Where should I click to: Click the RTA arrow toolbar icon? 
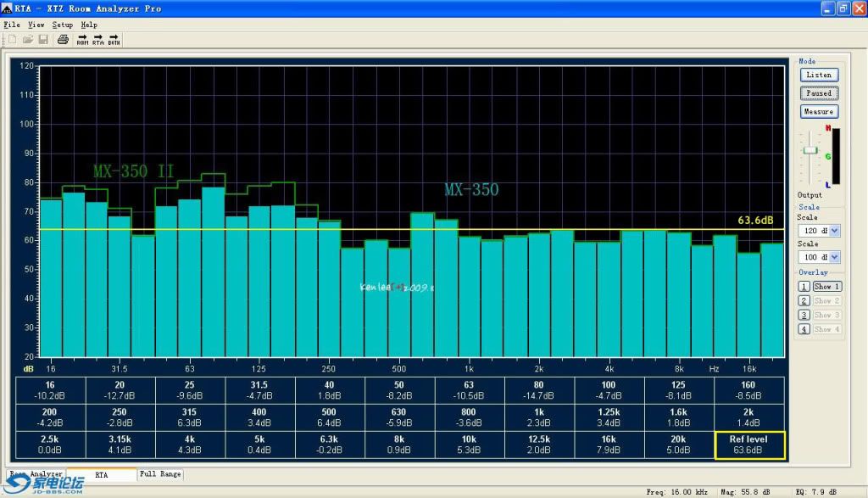pos(98,40)
